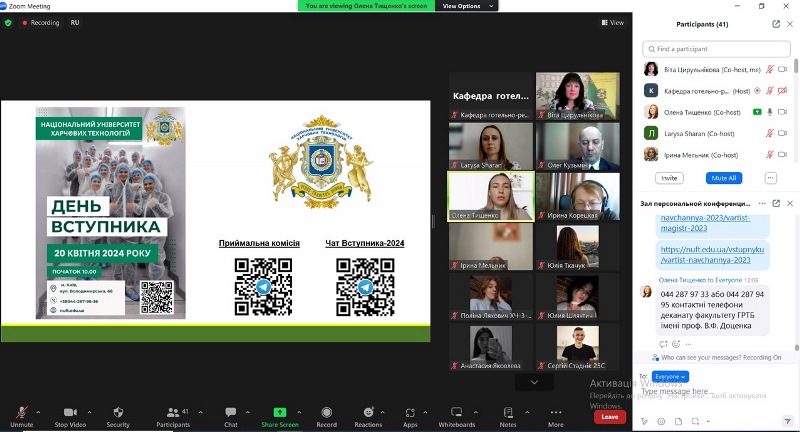
Task: Click reply icon under last chat message
Action: pos(663,344)
